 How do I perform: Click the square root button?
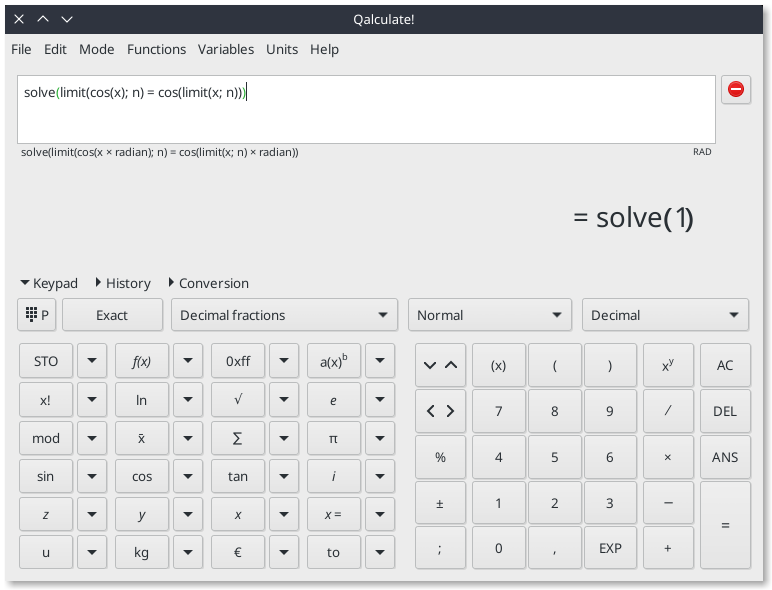(238, 400)
